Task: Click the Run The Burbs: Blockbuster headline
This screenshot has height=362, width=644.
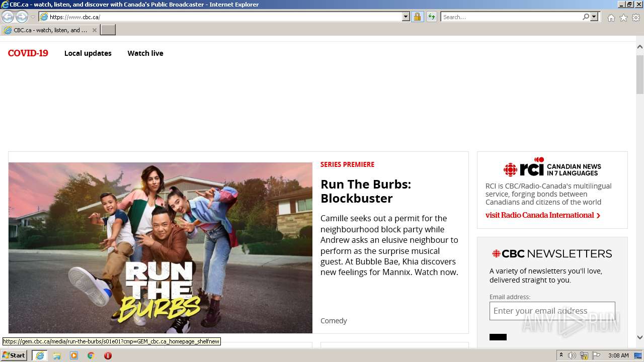Action: pyautogui.click(x=366, y=191)
